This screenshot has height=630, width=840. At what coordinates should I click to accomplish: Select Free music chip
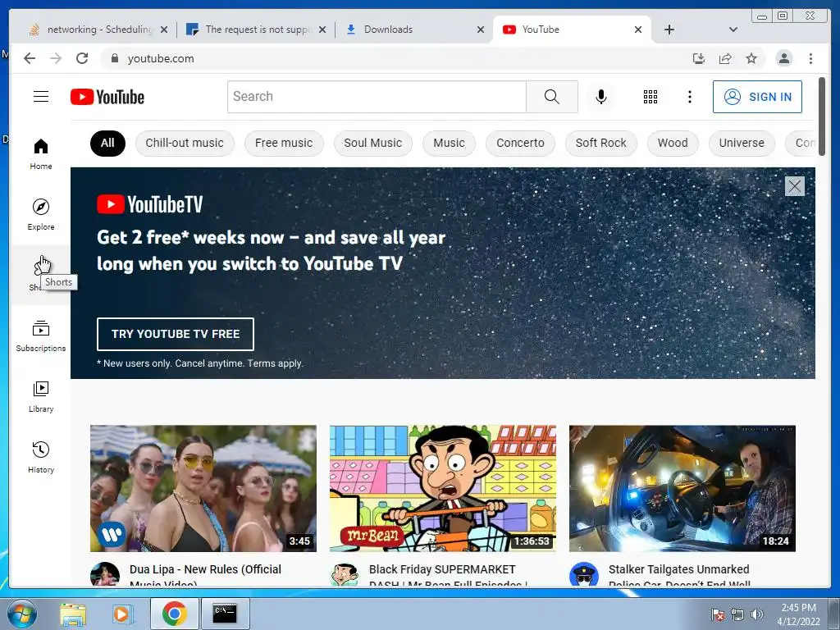pos(283,143)
